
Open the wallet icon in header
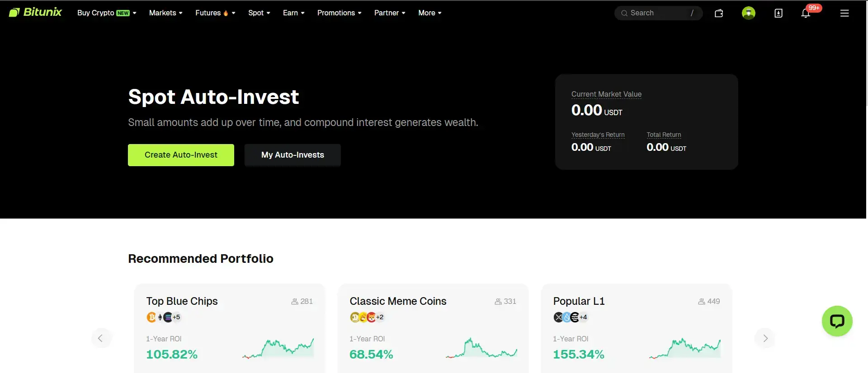719,13
